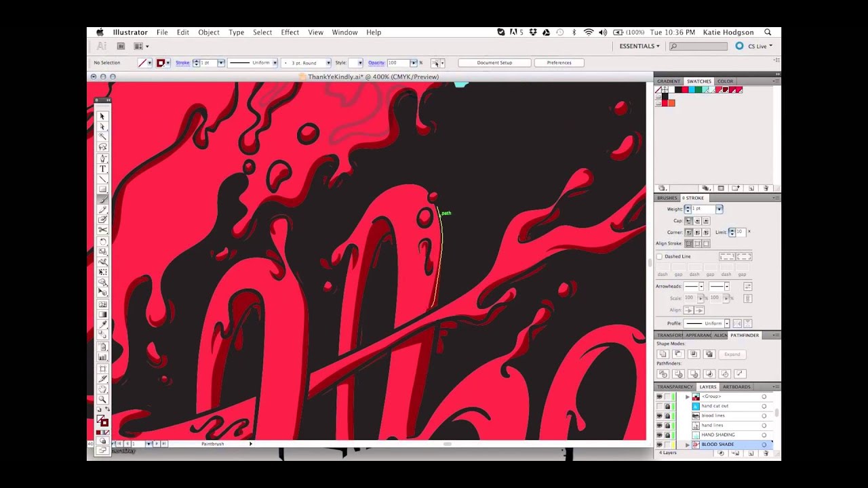Viewport: 868px width, 488px height.
Task: Select the Line Segment tool
Action: [103, 179]
